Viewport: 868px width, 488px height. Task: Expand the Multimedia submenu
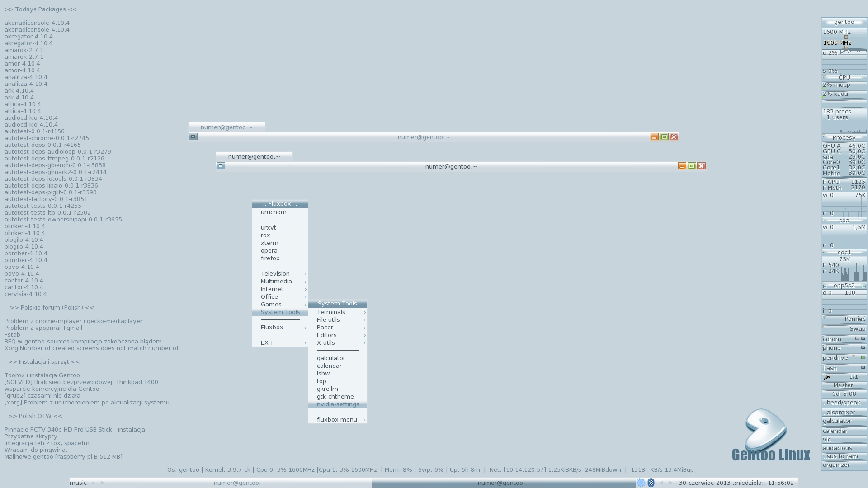[280, 281]
